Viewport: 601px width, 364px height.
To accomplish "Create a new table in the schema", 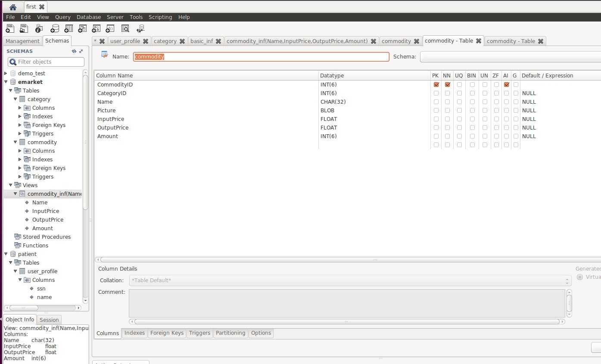I will click(69, 28).
